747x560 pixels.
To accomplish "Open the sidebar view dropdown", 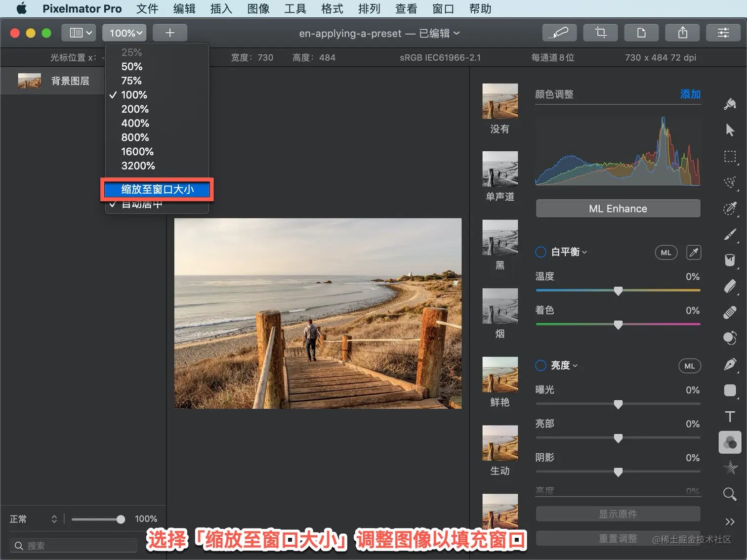I will point(79,33).
